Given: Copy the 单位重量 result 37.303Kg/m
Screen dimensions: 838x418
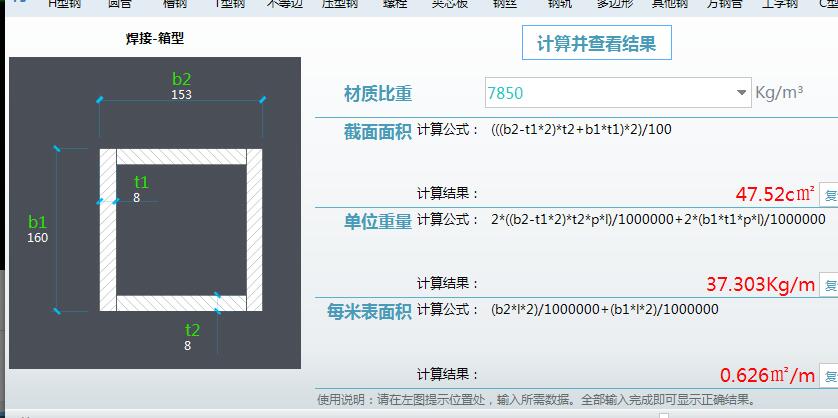Looking at the screenshot, I should click(x=829, y=285).
